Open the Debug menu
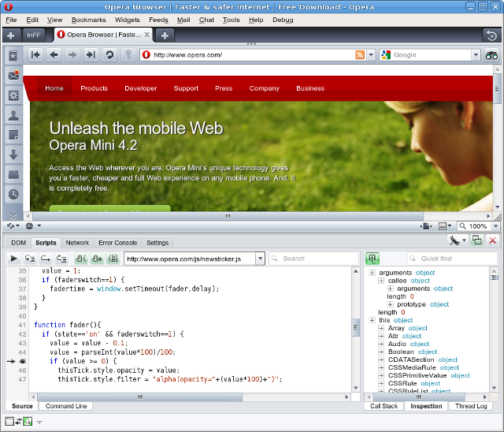This screenshot has height=432, width=504. click(283, 20)
